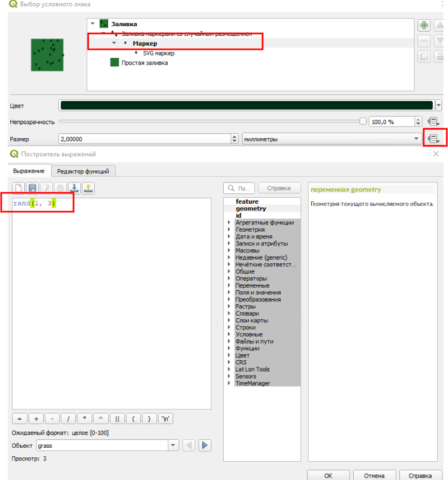Click the function search field
Screen dimensions: 448x480
[x=240, y=188]
